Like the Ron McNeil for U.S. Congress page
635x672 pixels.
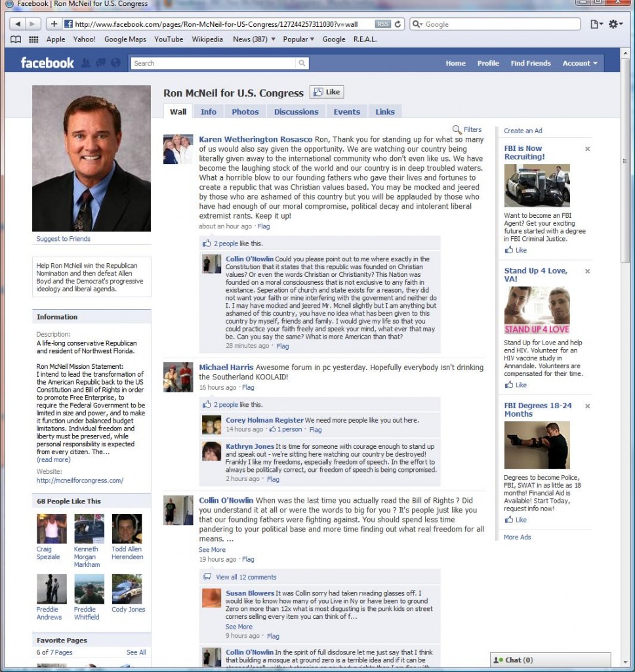click(x=327, y=92)
